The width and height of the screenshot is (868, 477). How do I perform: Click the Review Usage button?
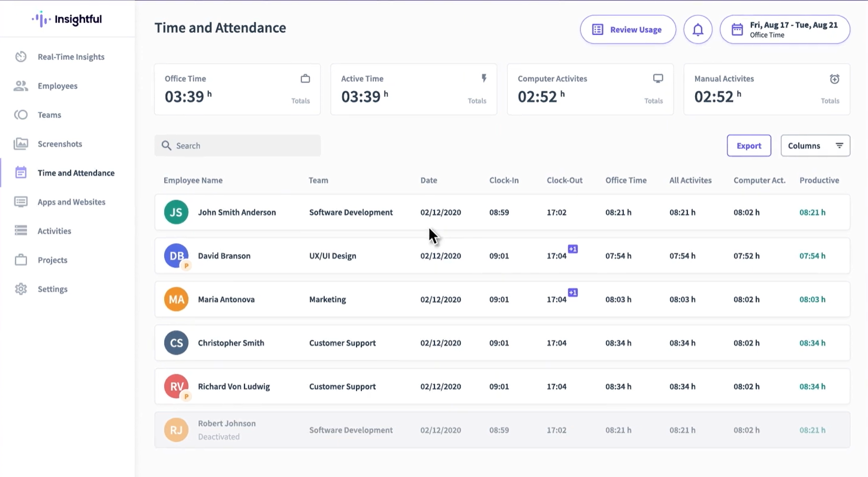tap(628, 29)
